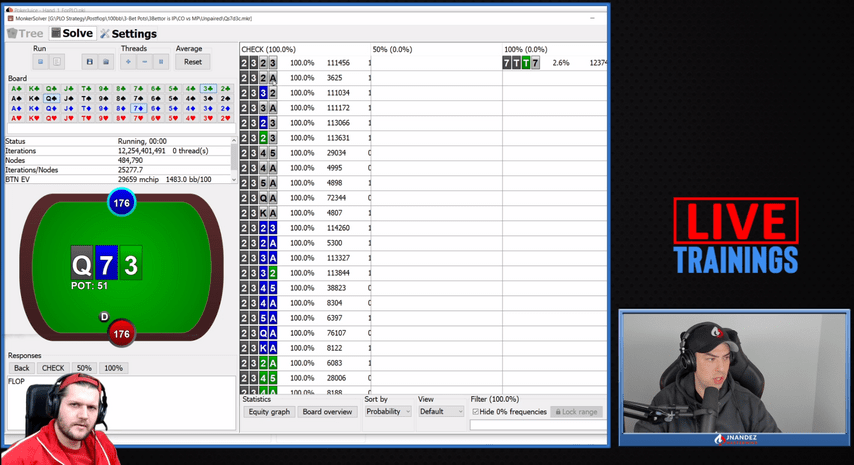Open the Equity graph statistics

coord(269,412)
